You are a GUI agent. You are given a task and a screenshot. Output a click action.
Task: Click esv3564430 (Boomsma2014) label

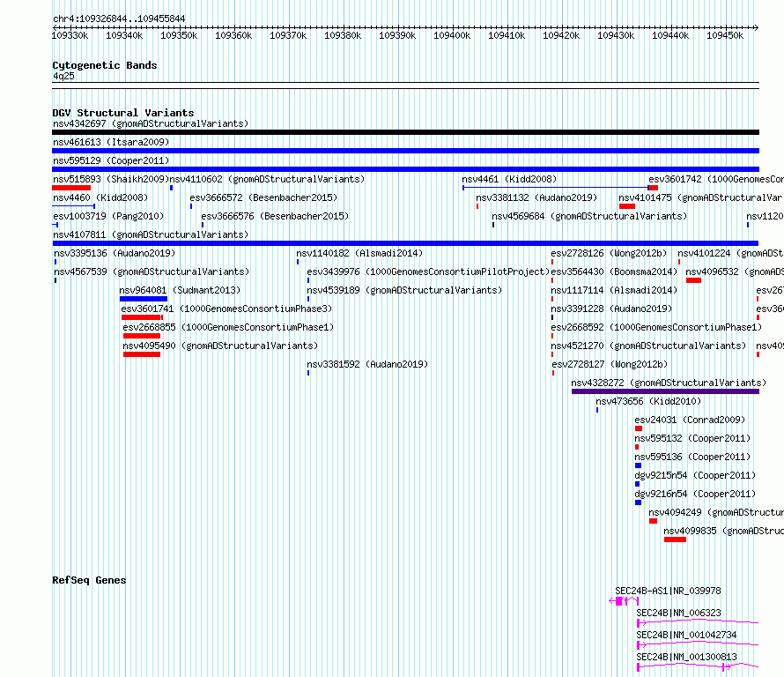(x=614, y=272)
